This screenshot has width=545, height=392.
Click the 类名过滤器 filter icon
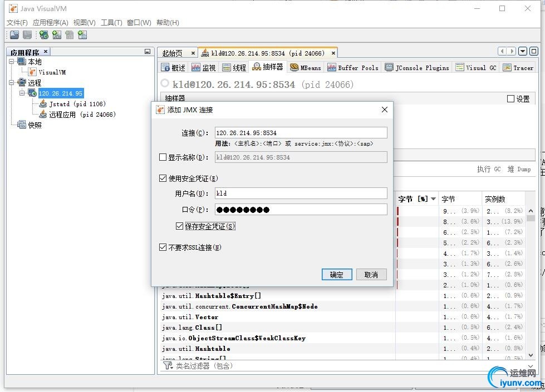coord(168,366)
